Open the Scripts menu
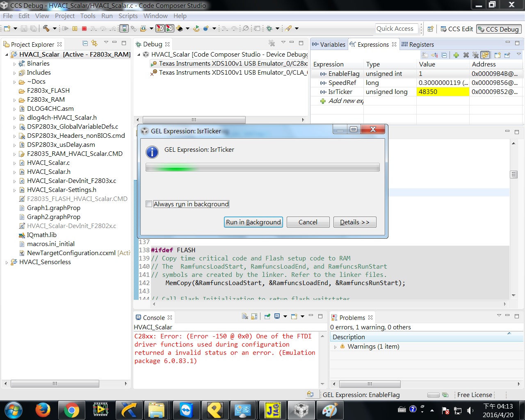Screen dimensions: 525x420 [x=128, y=16]
